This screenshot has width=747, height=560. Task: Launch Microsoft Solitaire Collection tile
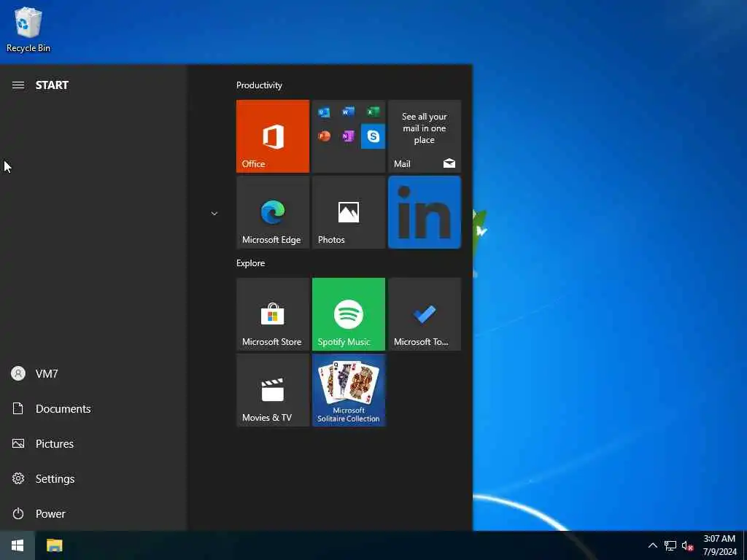coord(349,390)
